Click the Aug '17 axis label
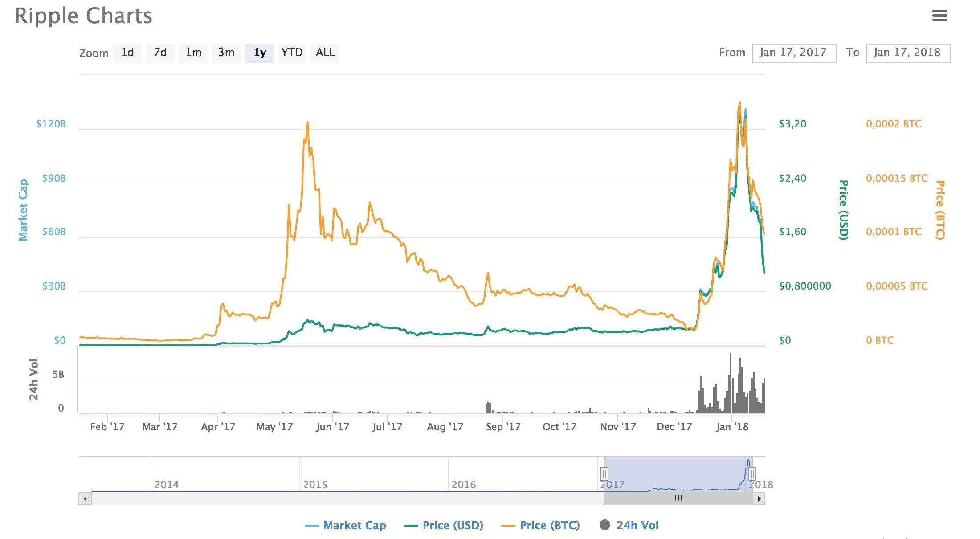Viewport: 980px width, 539px height. [x=445, y=427]
